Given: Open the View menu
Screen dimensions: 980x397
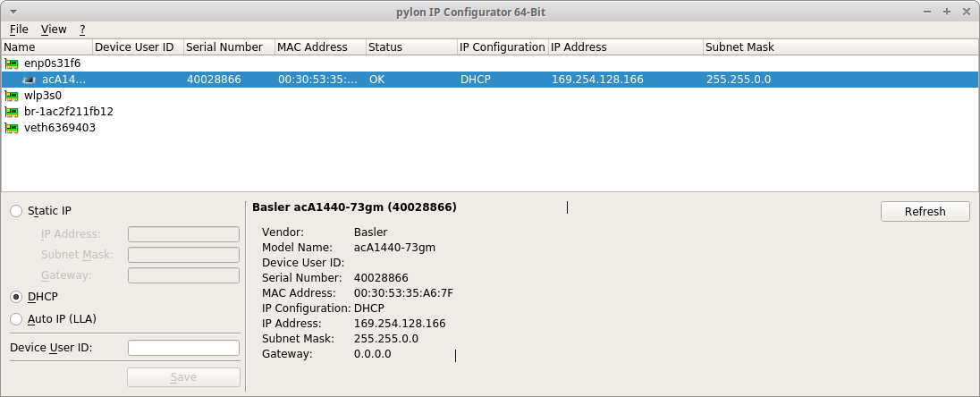Looking at the screenshot, I should (54, 30).
